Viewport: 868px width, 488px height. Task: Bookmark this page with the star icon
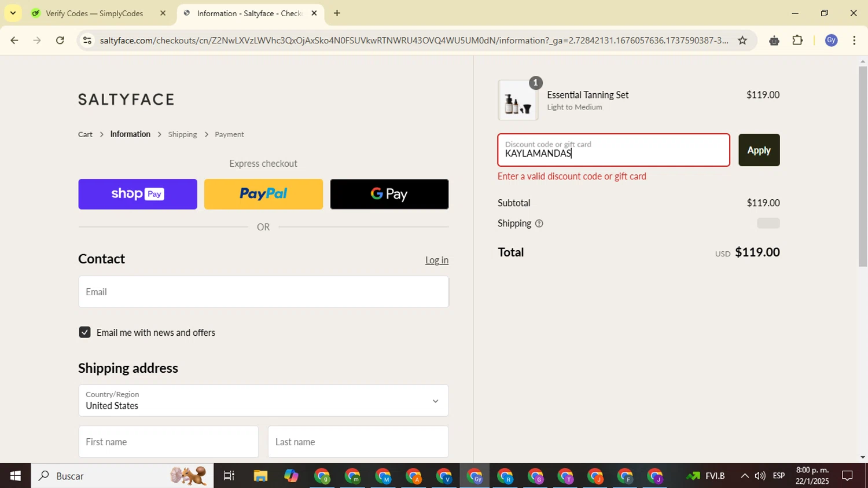coord(742,41)
